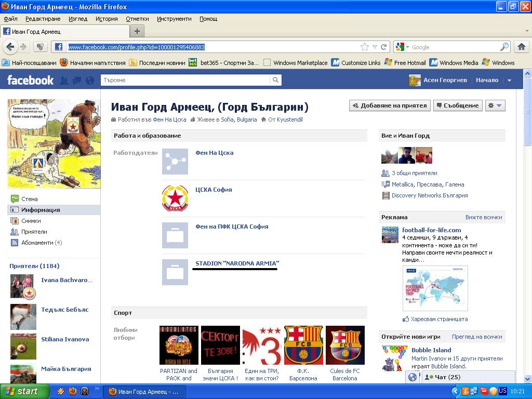Viewport: 532px width, 399px height.
Task: Open the Инструменти menu
Action: 174,19
